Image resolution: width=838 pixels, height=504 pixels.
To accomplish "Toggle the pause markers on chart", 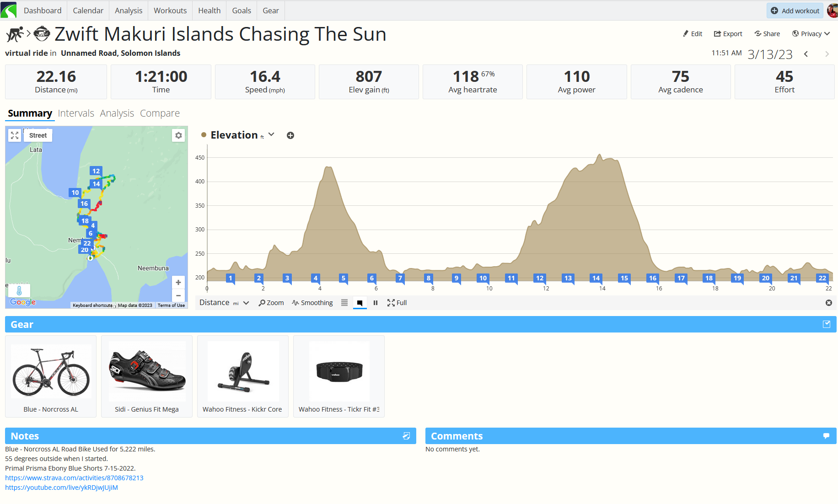I will point(375,303).
